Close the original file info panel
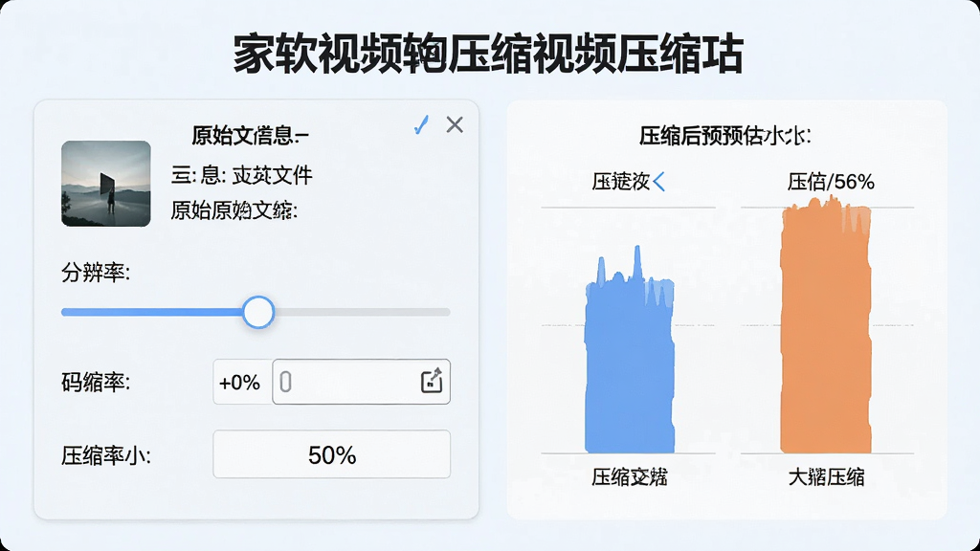This screenshot has width=980, height=551. tap(455, 125)
